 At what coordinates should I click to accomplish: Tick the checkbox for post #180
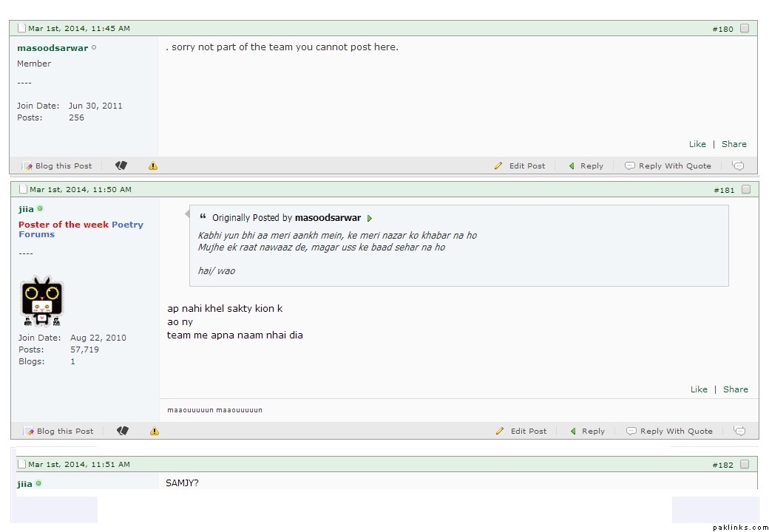coord(745,29)
